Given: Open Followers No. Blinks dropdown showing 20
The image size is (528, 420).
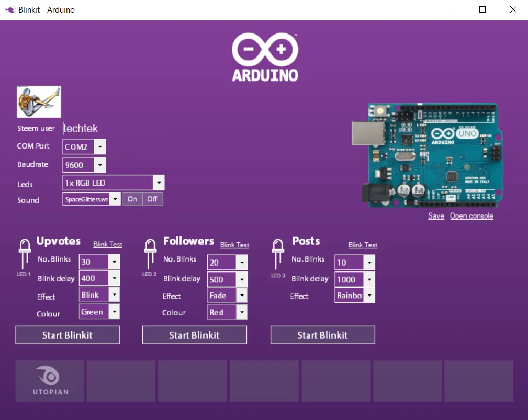Looking at the screenshot, I should click(x=227, y=263).
